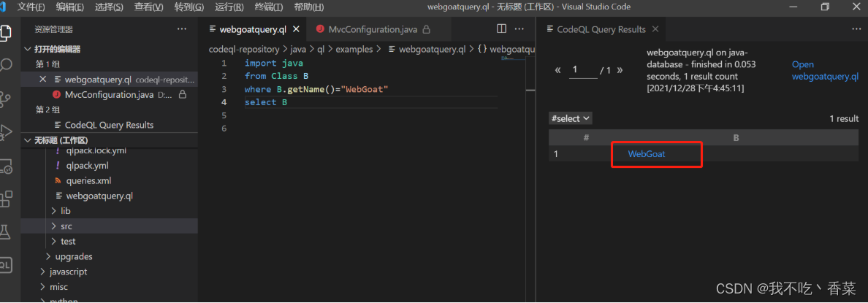Open the Remote Explorer icon

pos(5,165)
